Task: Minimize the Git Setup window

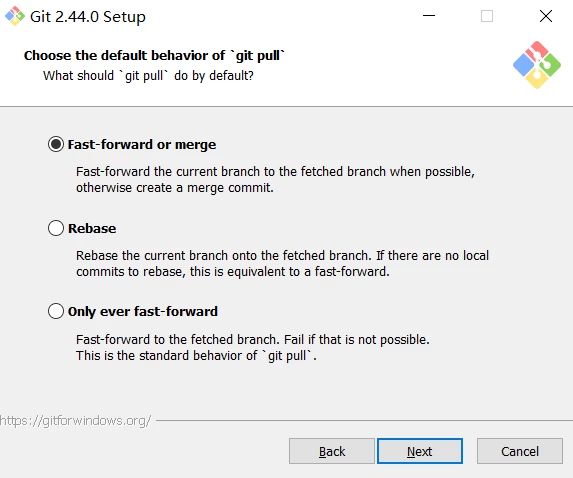Action: tap(429, 16)
